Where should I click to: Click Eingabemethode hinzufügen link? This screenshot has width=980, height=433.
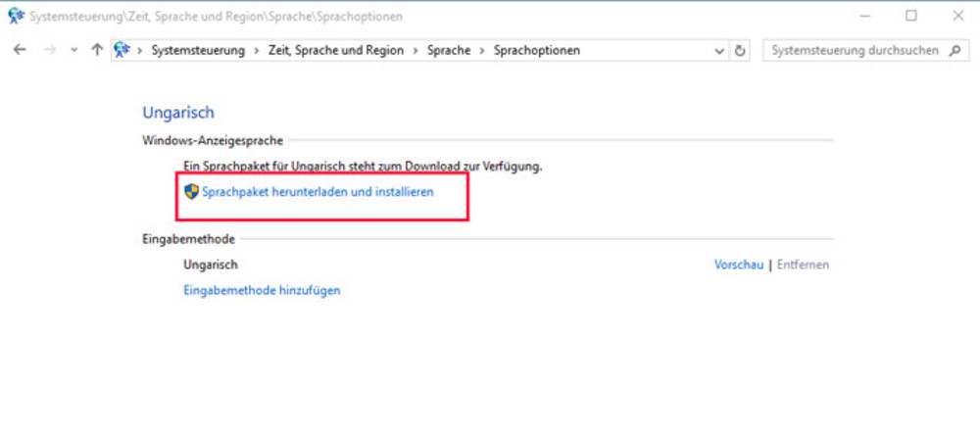pos(262,291)
